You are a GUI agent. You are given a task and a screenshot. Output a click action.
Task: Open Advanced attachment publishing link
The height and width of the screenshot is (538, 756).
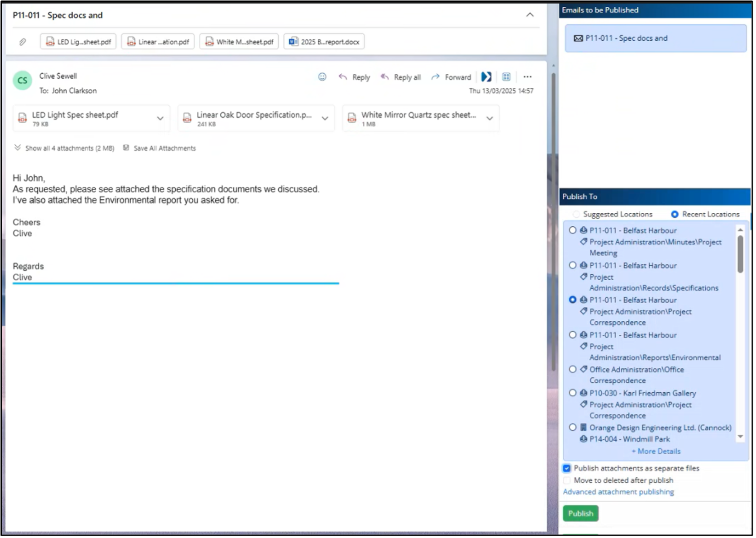coord(618,492)
